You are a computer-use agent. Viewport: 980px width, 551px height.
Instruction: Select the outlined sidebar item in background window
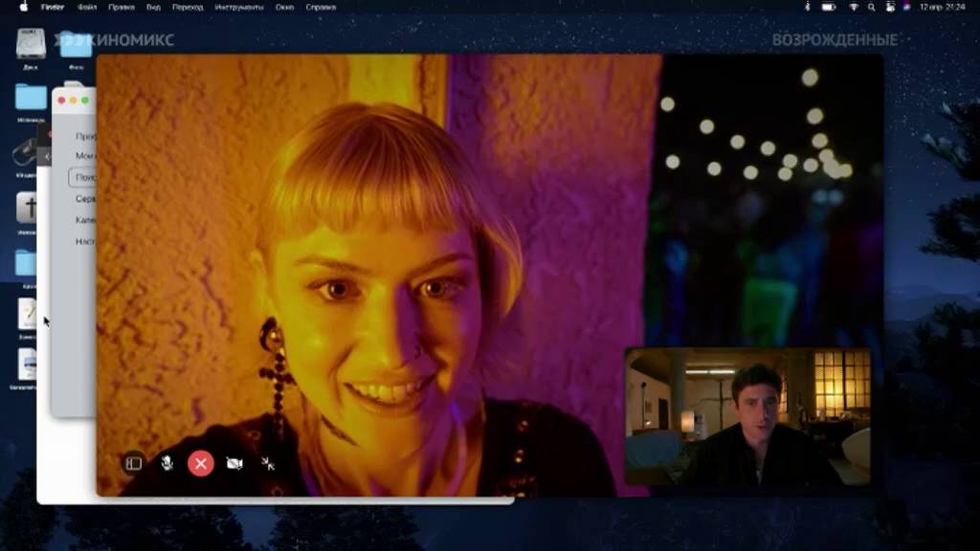(82, 177)
